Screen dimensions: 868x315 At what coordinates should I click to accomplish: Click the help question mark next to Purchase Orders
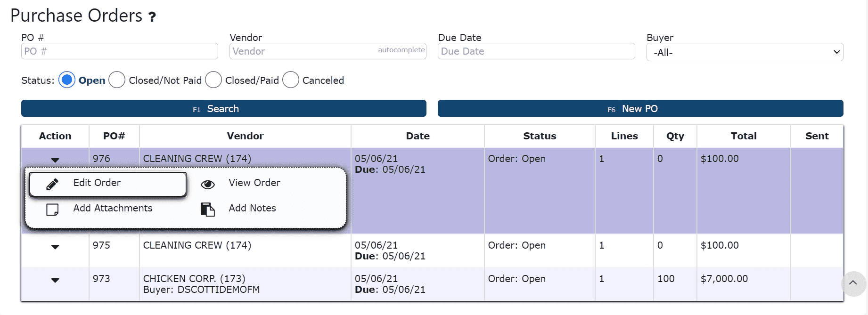152,17
